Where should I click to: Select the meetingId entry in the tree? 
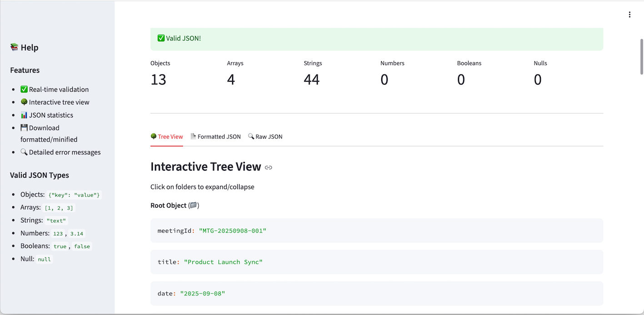coord(376,231)
